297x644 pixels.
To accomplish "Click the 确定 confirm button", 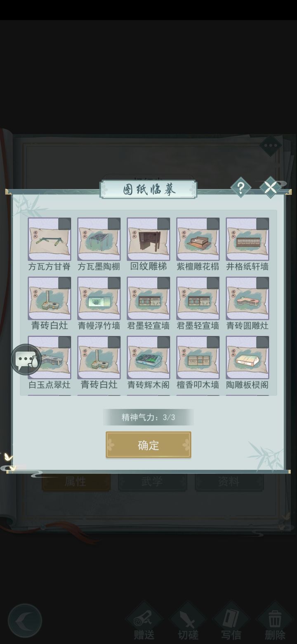I will point(148,445).
